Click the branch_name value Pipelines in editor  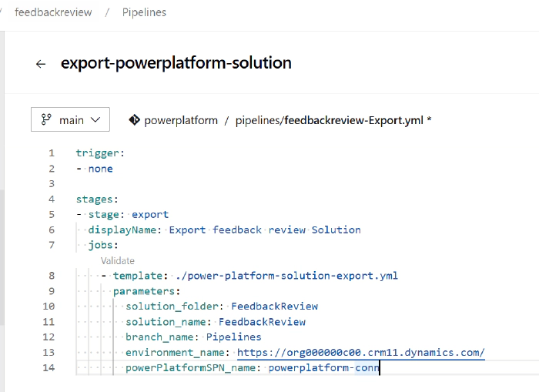233,337
